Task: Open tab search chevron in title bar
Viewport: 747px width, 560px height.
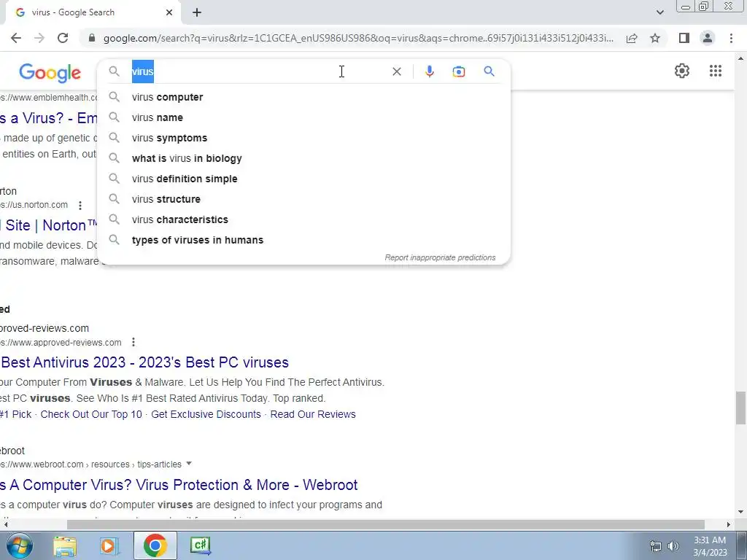Action: [659, 12]
